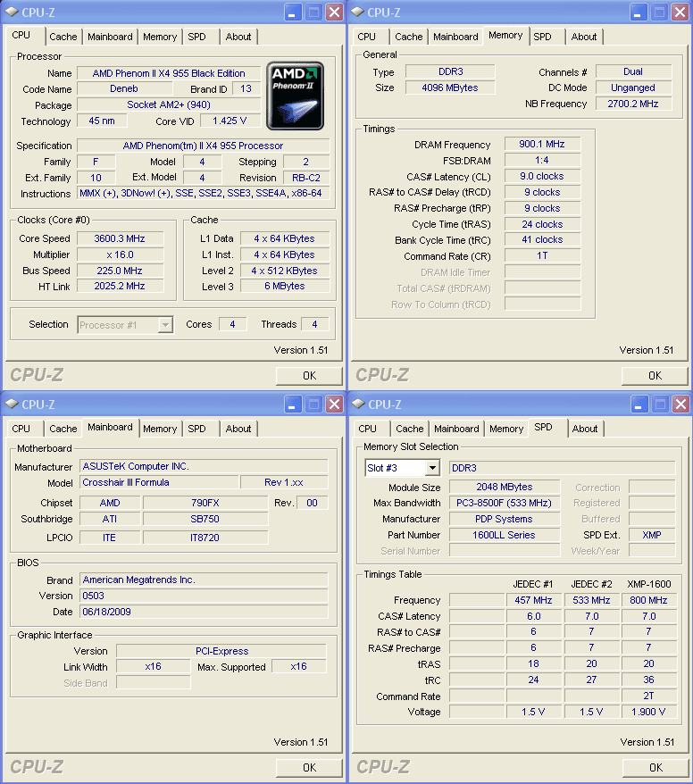Viewport: 693px width, 784px height.
Task: Close the Memory tab window
Action: [680, 12]
